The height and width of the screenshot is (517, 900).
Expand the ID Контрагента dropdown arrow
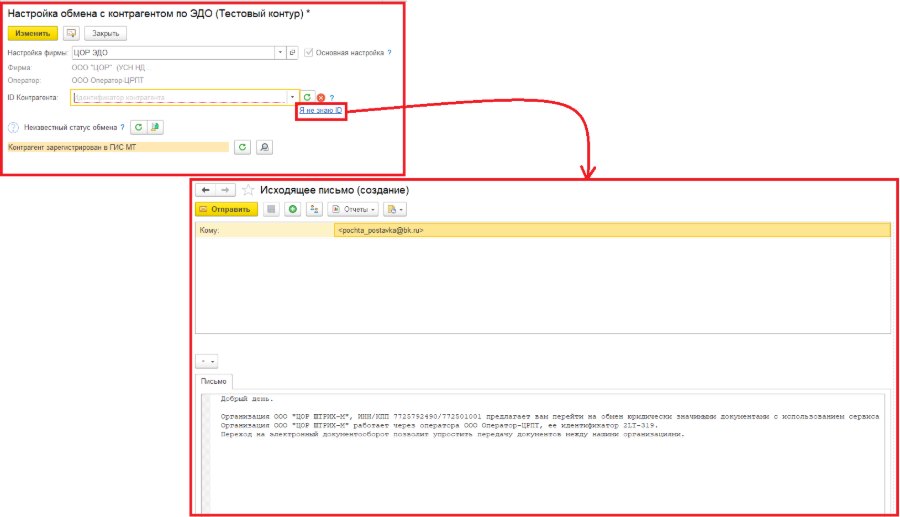(292, 97)
